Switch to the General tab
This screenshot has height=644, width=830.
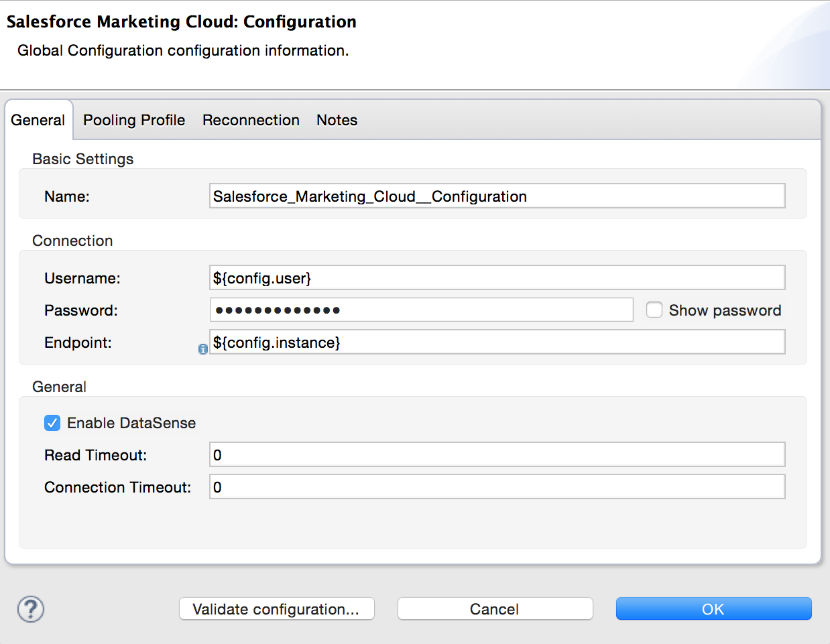click(x=38, y=120)
